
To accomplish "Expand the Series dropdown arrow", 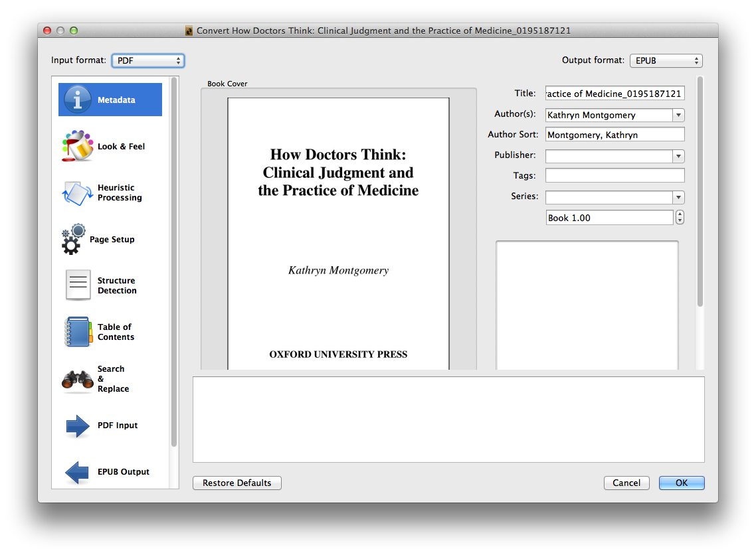I will pos(678,198).
